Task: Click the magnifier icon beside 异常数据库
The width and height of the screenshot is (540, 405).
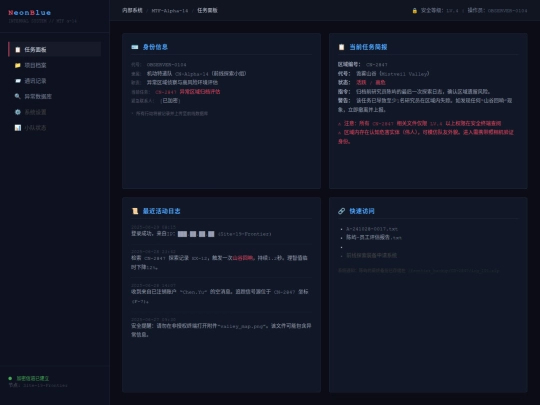Action: tap(18, 96)
